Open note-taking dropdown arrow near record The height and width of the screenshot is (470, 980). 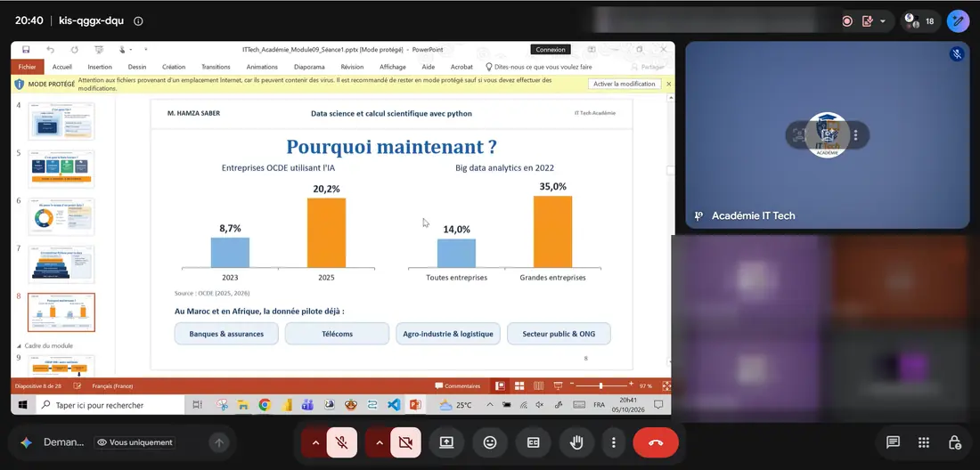pyautogui.click(x=883, y=21)
